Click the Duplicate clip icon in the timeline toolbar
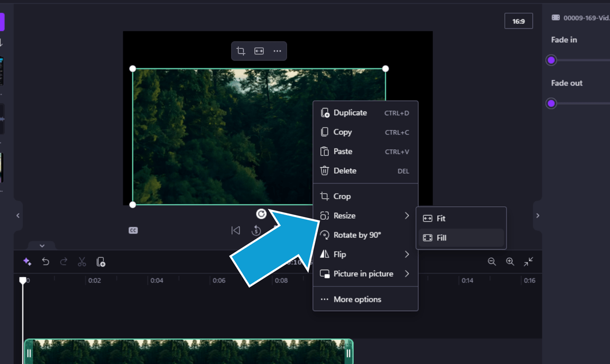610x364 pixels. pos(100,261)
